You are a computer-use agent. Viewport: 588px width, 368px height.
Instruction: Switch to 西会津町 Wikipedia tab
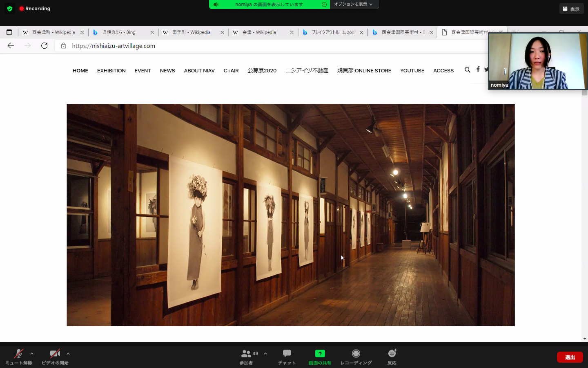53,32
